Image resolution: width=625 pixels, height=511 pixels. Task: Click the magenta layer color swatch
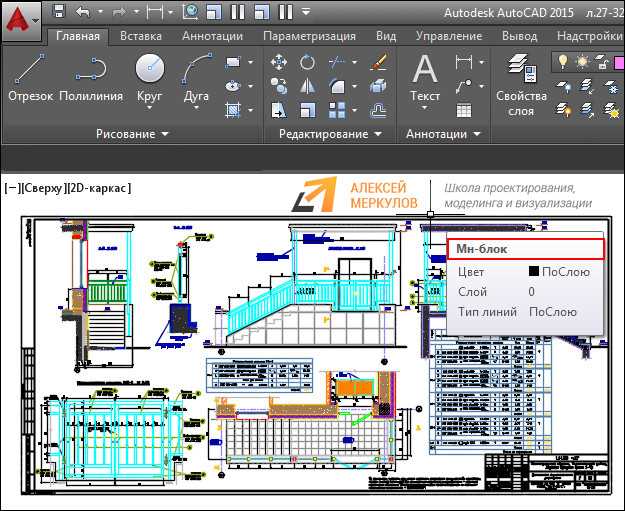pyautogui.click(x=619, y=63)
